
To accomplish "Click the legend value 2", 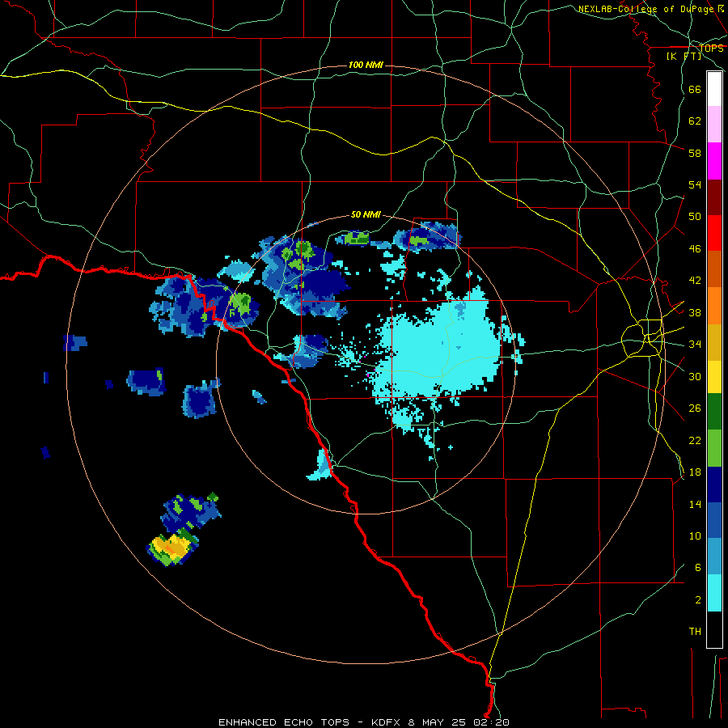I will pos(698,599).
